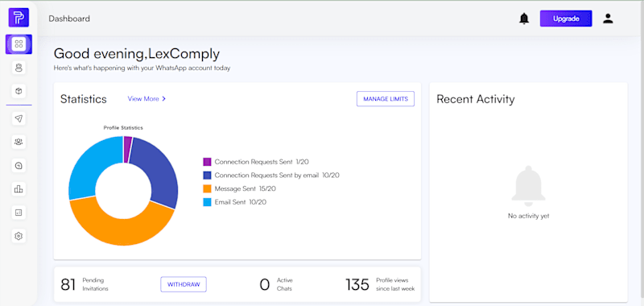This screenshot has width=644, height=306.
Task: Open the people contacts icon in sidebar
Action: pyautogui.click(x=19, y=142)
